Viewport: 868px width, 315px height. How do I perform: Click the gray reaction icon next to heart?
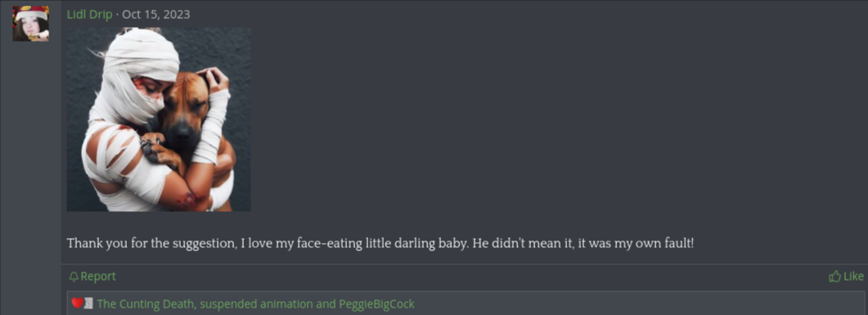pyautogui.click(x=88, y=303)
